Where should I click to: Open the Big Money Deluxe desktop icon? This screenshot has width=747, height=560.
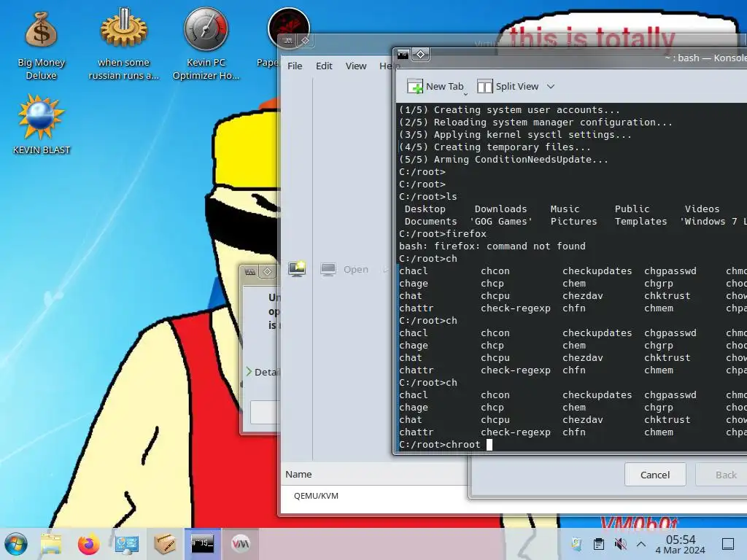tap(41, 45)
